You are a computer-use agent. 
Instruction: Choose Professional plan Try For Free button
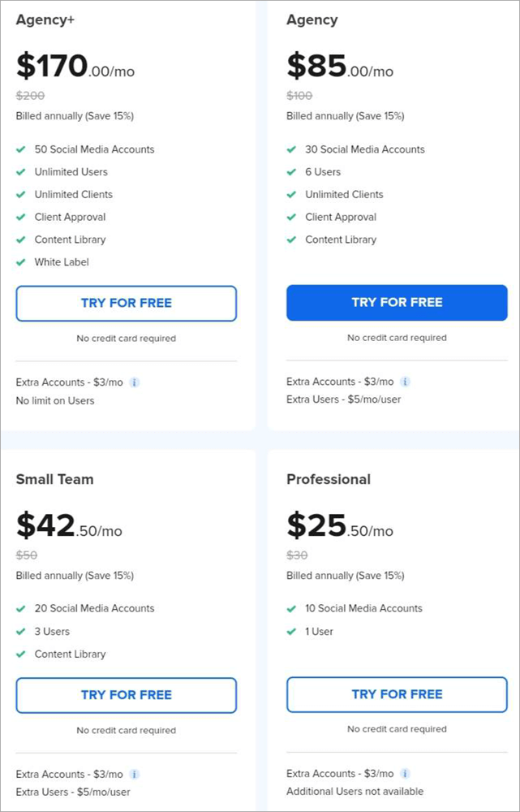397,694
